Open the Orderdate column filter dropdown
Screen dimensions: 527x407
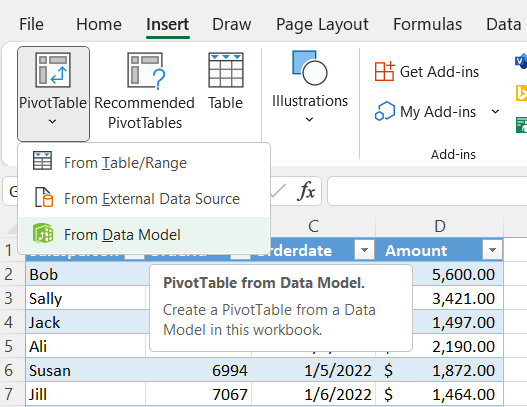click(364, 250)
